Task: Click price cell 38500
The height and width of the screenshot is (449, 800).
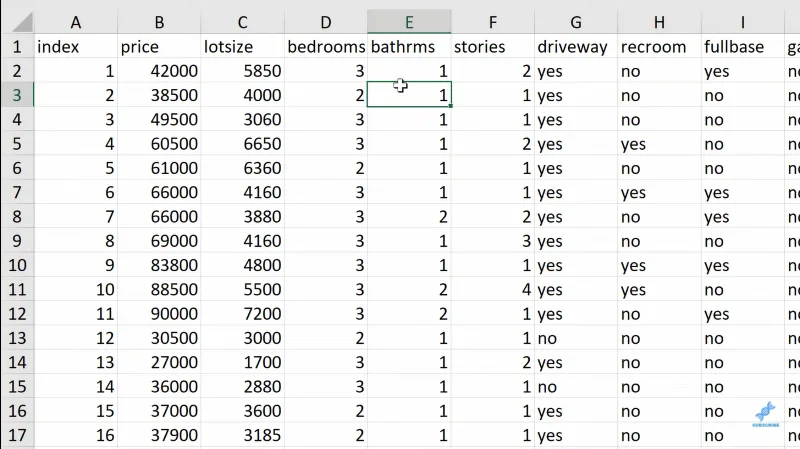Action: pyautogui.click(x=159, y=95)
